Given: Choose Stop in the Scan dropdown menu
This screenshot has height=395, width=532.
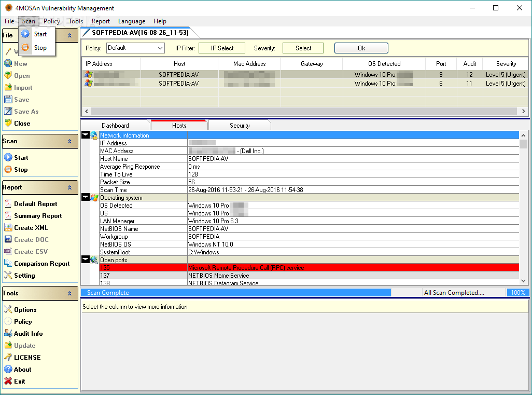Looking at the screenshot, I should 37,48.
